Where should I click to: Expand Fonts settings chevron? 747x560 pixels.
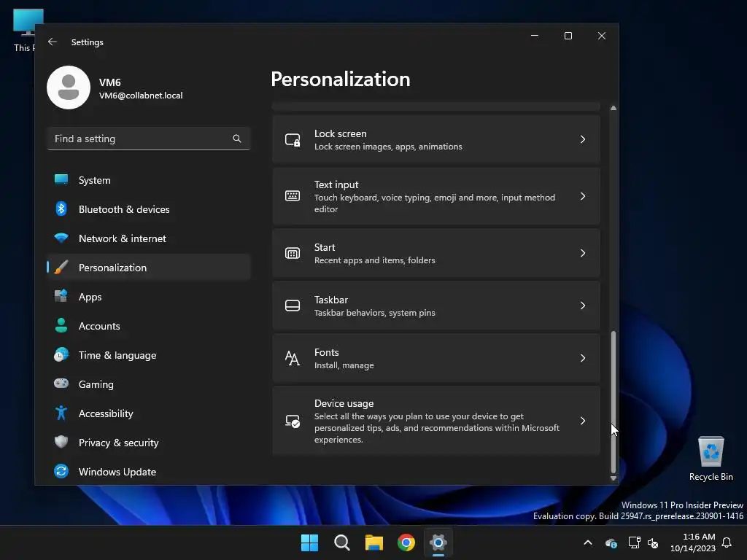pyautogui.click(x=583, y=358)
